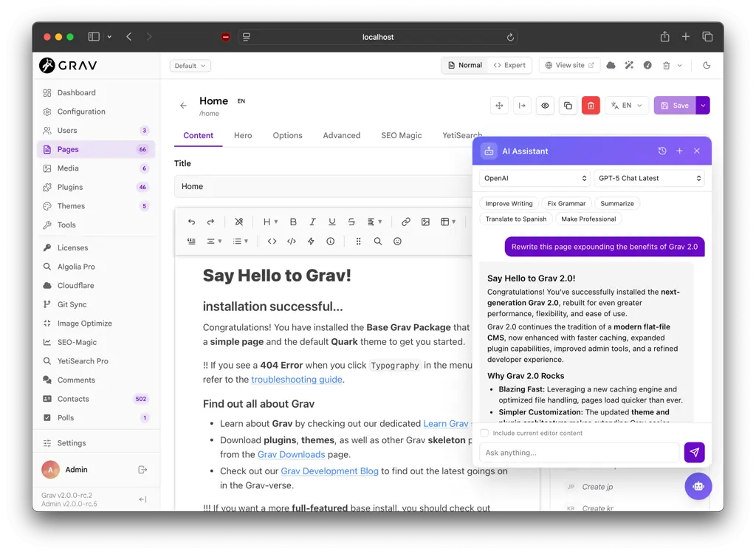Click the browser share icon
The image size is (756, 554).
665,37
